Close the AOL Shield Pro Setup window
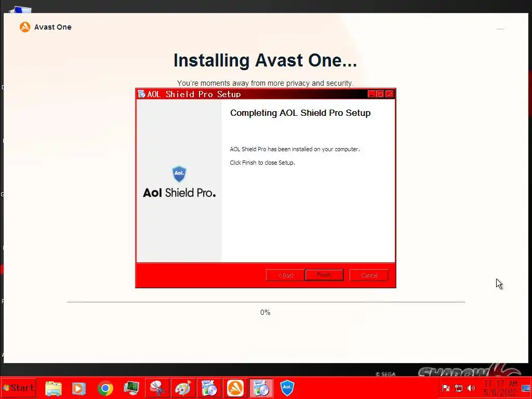 390,94
